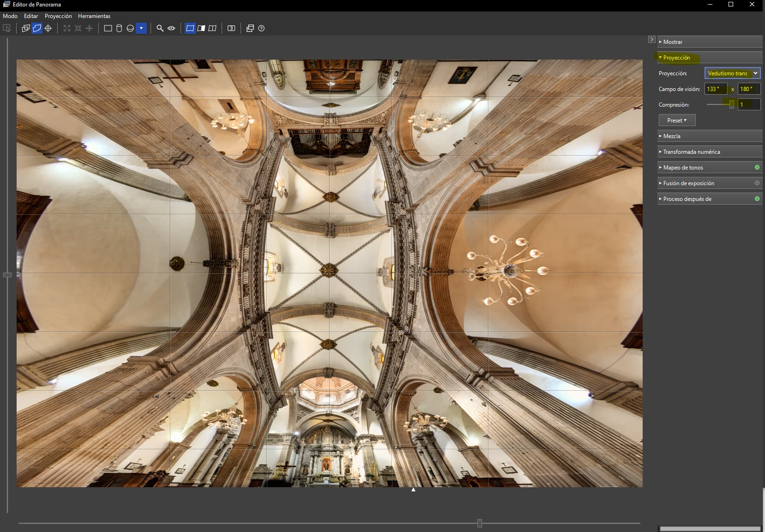Open the Herramientas menu

(94, 16)
